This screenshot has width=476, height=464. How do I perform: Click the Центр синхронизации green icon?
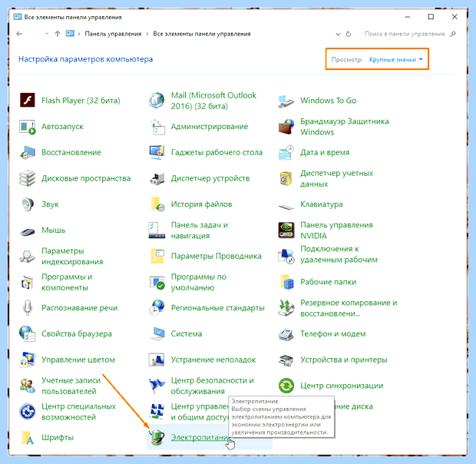286,386
